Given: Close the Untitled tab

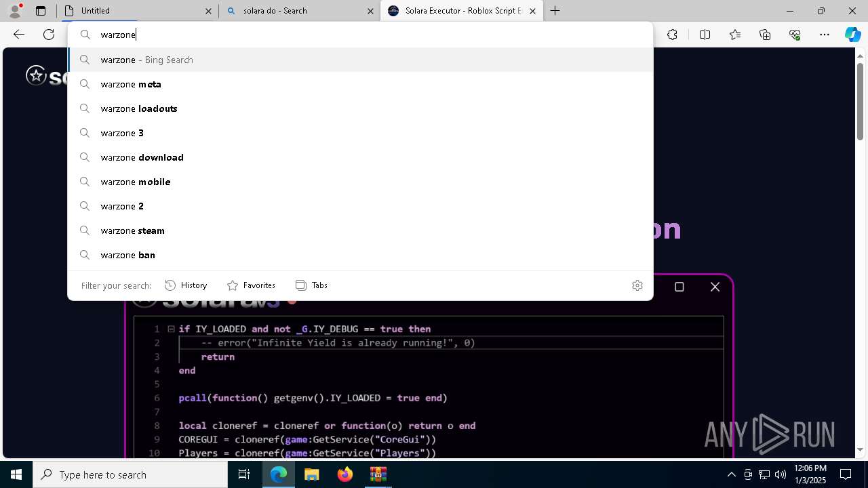Looking at the screenshot, I should tap(208, 11).
